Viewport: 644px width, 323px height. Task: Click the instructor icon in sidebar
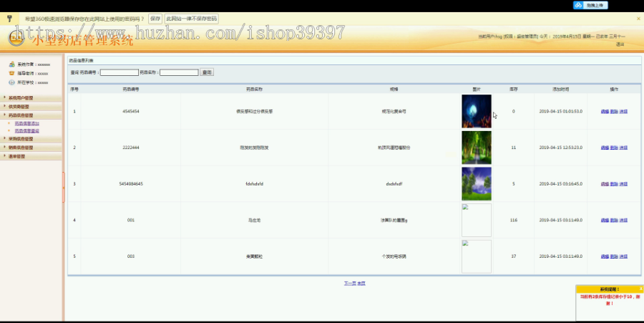pos(12,73)
